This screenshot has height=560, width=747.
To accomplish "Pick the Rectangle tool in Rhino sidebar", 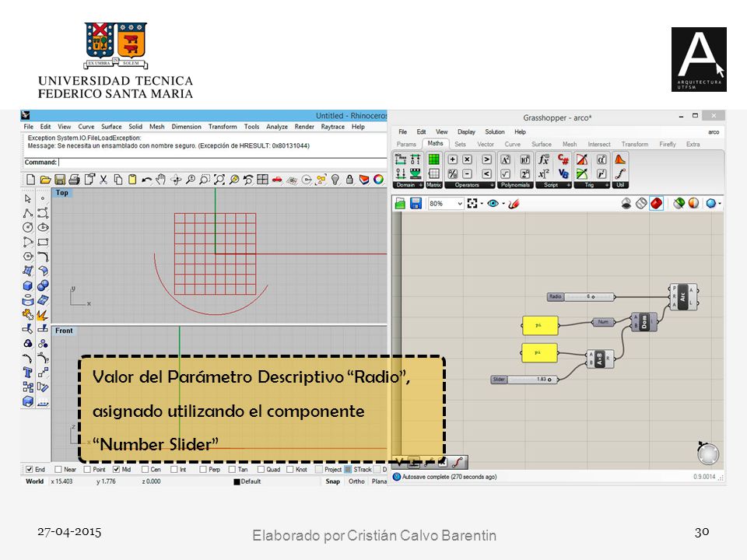I will (x=43, y=242).
